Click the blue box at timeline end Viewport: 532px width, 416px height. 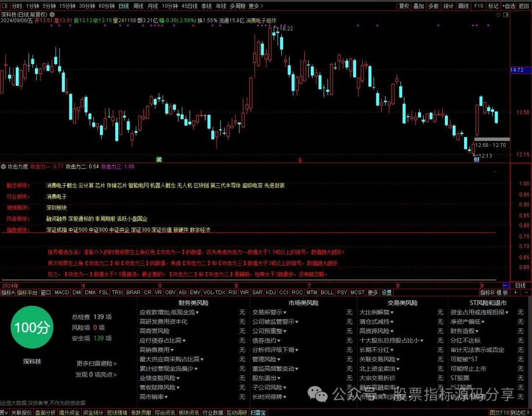pos(506,285)
